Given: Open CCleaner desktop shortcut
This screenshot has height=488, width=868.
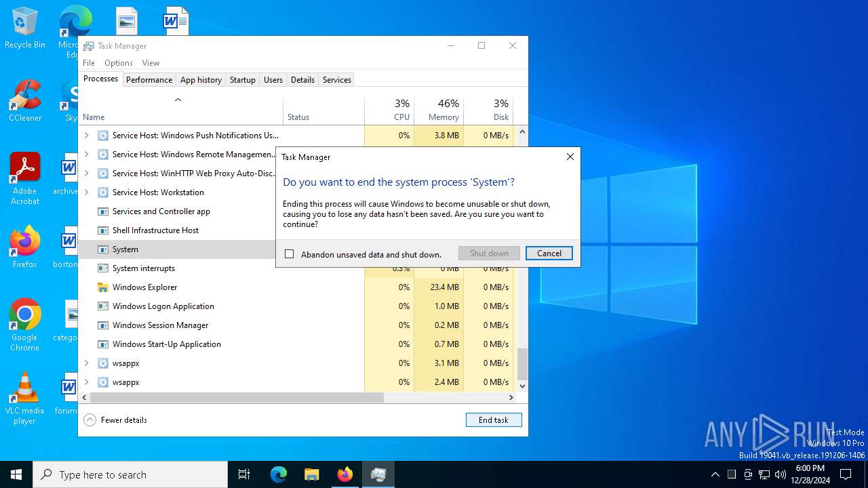Looking at the screenshot, I should click(24, 102).
